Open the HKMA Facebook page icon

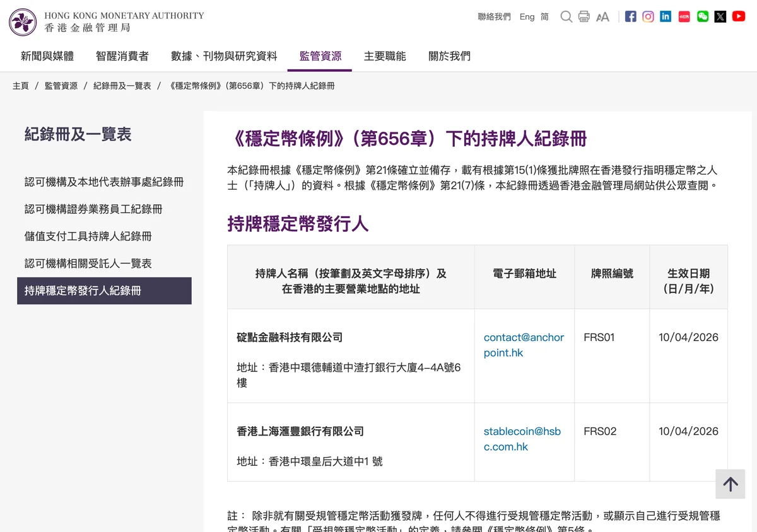[x=630, y=17]
